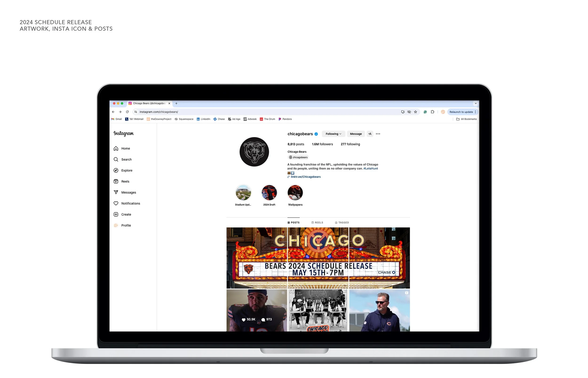The height and width of the screenshot is (378, 588).
Task: Click the verified badge next to chicagobears
Action: click(x=316, y=134)
